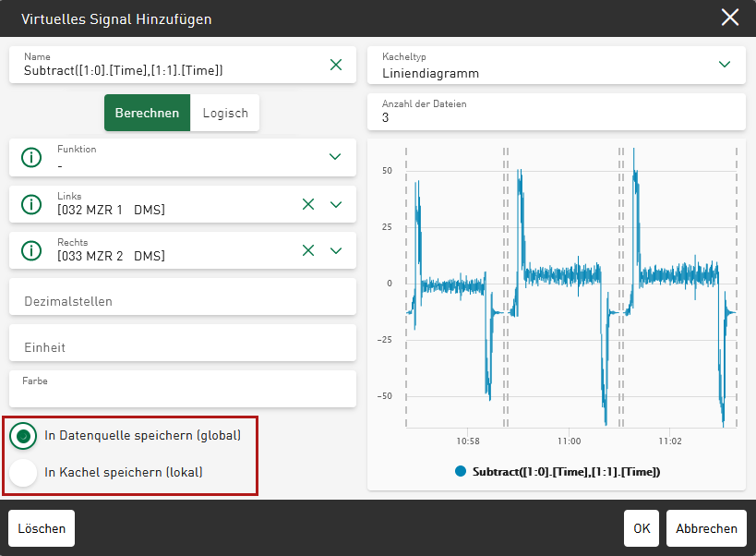Click the info icon next to Funktion
Image resolution: width=756 pixels, height=556 pixels.
(31, 158)
